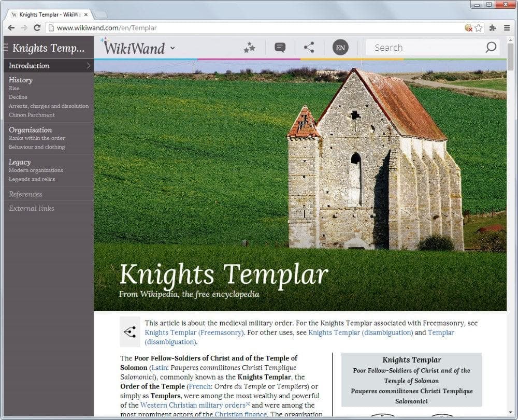Viewport: 518px width, 420px height.
Task: Jump to the Organisation section
Action: 31,130
